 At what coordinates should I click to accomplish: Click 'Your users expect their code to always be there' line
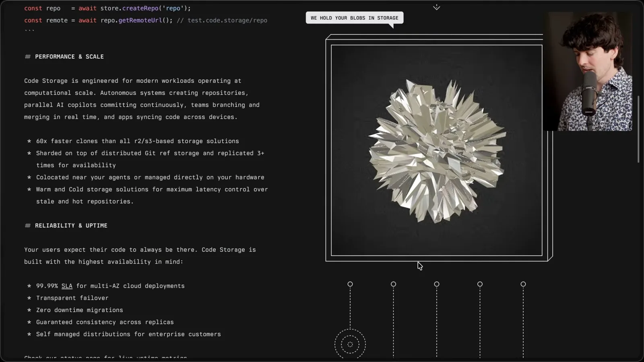pyautogui.click(x=140, y=250)
